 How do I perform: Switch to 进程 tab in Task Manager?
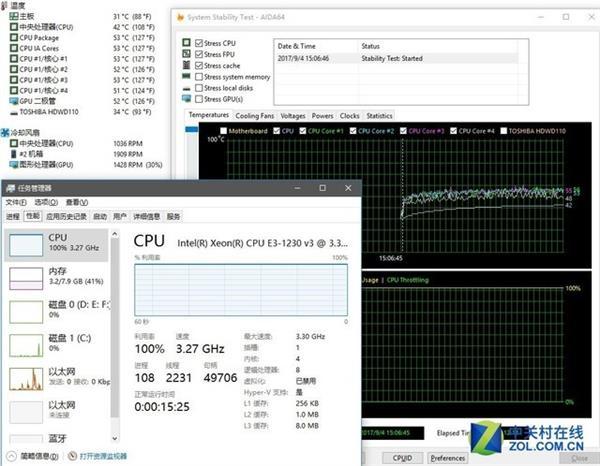(13, 217)
